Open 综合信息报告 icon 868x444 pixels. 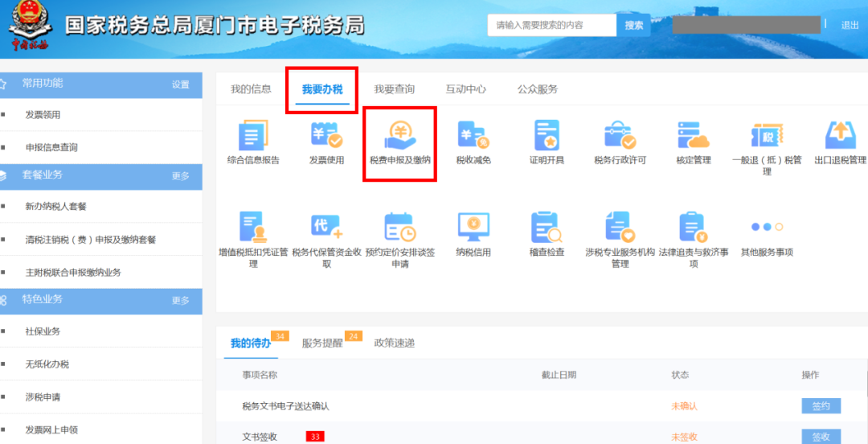pos(253,136)
